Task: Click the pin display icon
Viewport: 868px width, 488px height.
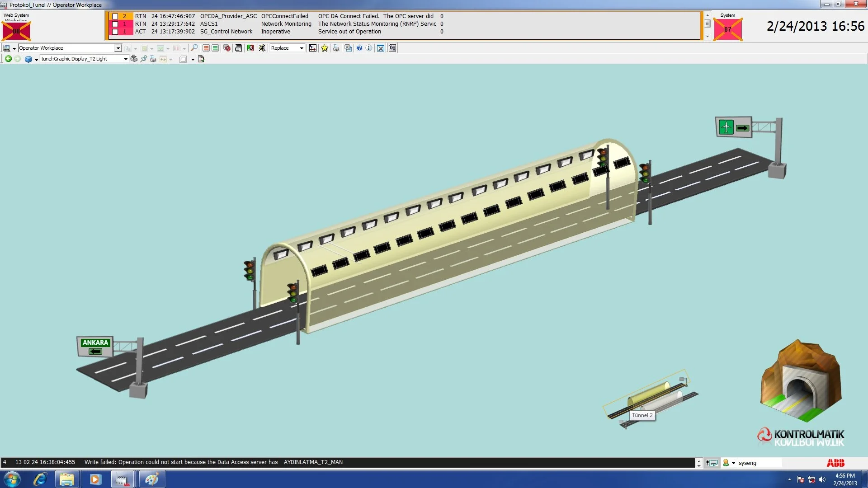Action: tap(144, 59)
